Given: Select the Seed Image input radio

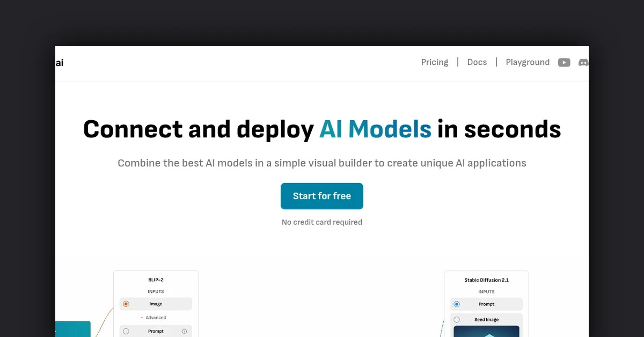Looking at the screenshot, I should (x=457, y=319).
